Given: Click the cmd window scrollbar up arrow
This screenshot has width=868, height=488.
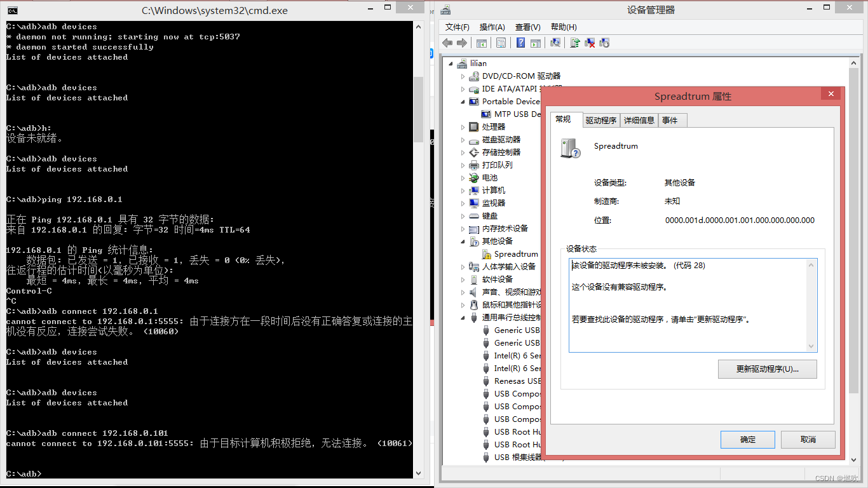Looking at the screenshot, I should pos(419,27).
